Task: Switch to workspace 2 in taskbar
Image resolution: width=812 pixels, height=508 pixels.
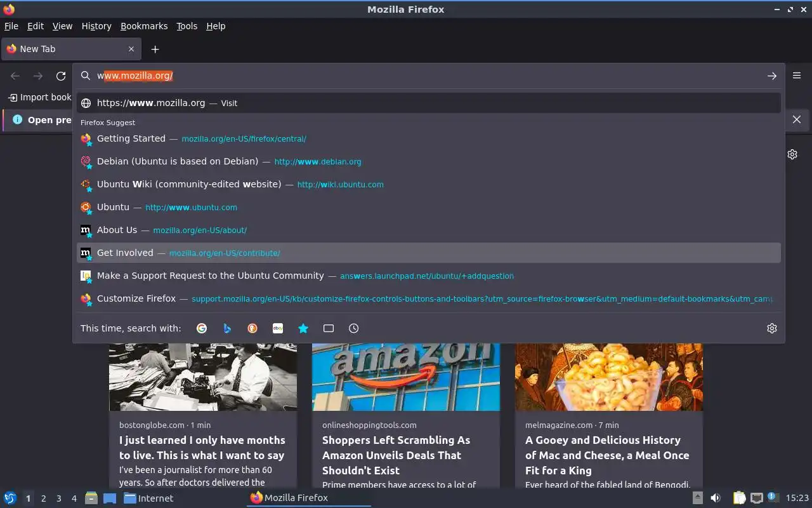Action: [43, 498]
